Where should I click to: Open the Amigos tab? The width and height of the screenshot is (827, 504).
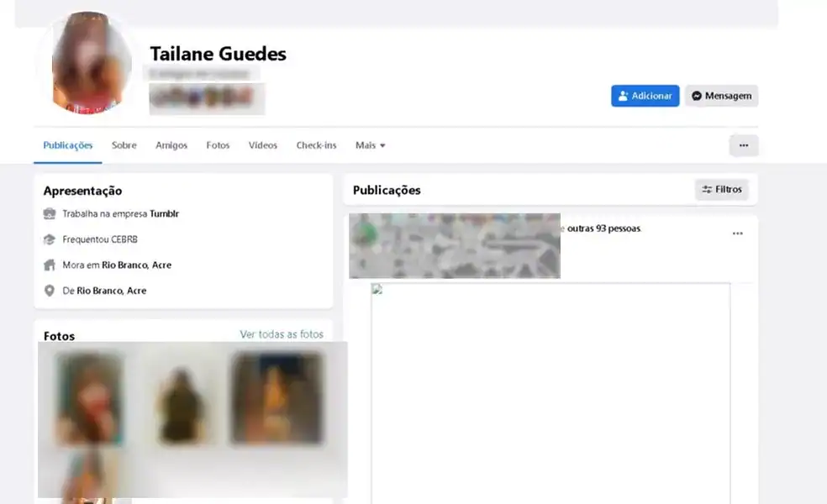[x=171, y=145]
